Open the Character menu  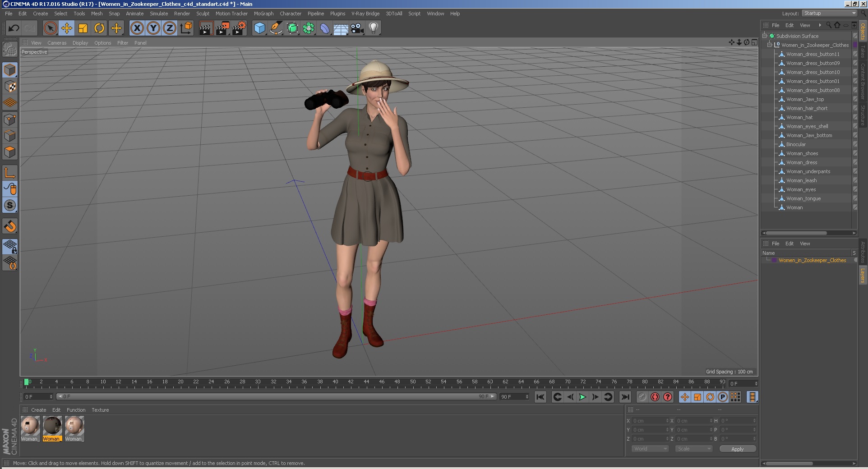click(x=291, y=14)
